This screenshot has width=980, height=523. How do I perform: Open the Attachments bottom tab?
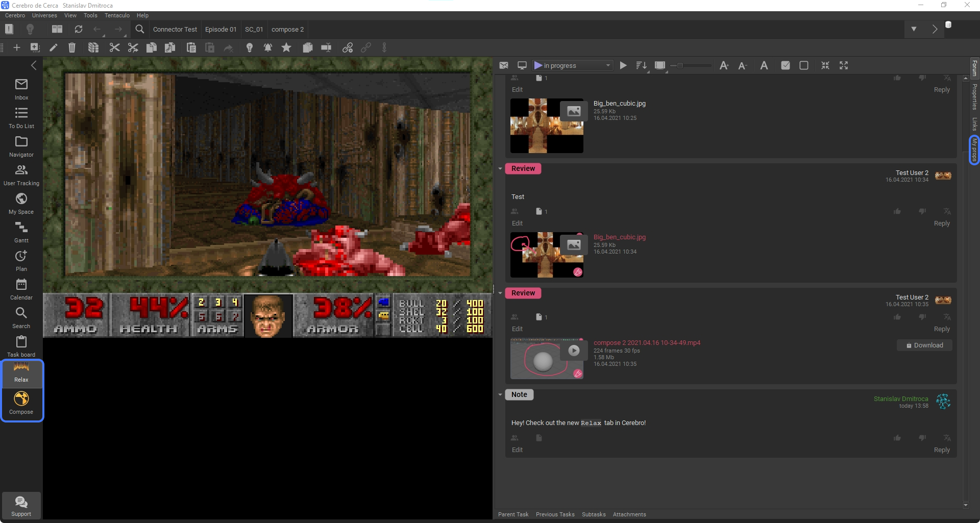tap(629, 514)
